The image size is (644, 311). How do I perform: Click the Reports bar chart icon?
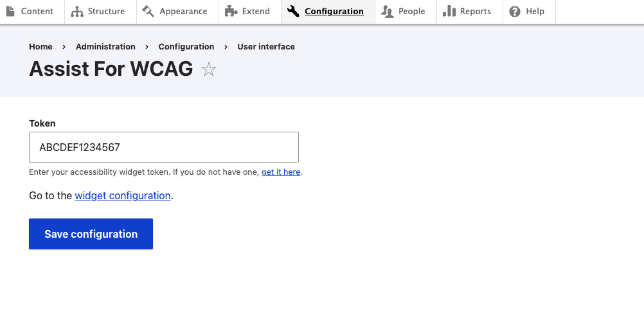[x=449, y=12]
